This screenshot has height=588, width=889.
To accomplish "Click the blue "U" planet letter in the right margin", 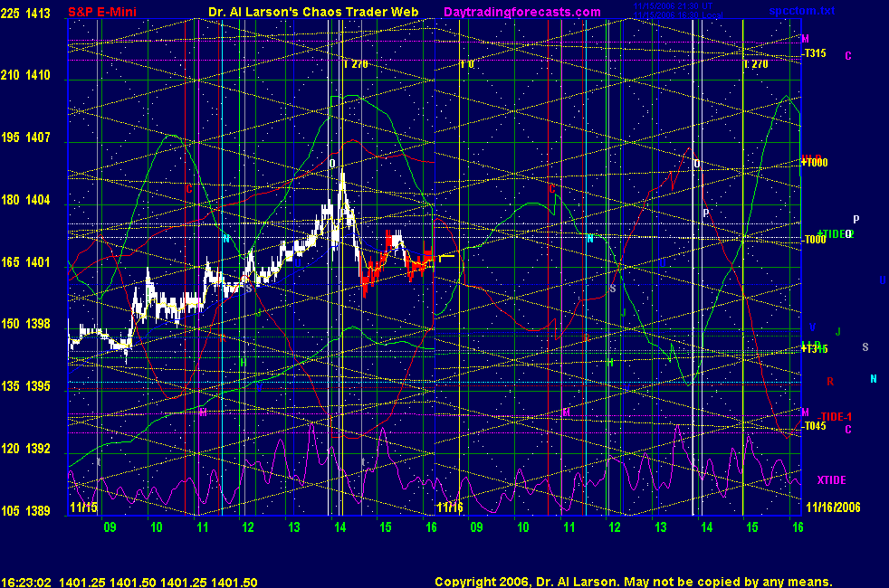I will point(882,280).
